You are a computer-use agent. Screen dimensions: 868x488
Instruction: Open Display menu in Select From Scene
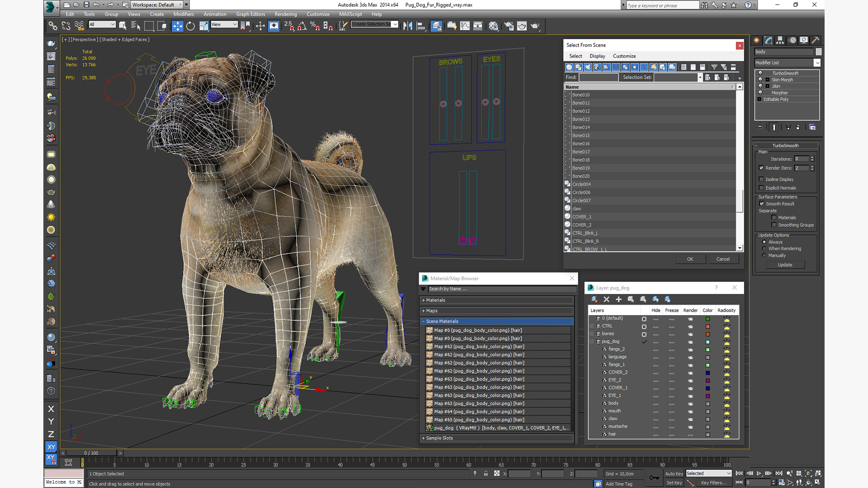point(597,56)
